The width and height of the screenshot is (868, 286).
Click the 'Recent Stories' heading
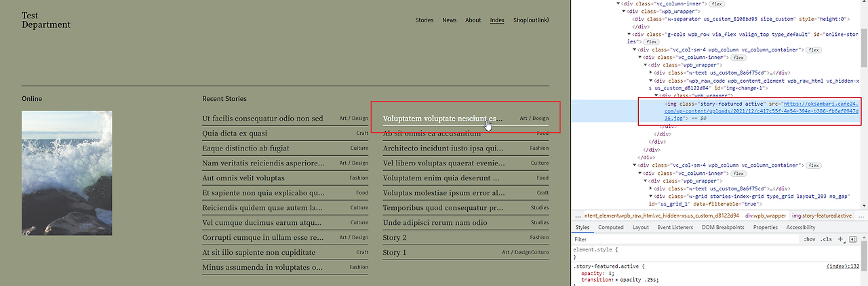tap(224, 99)
